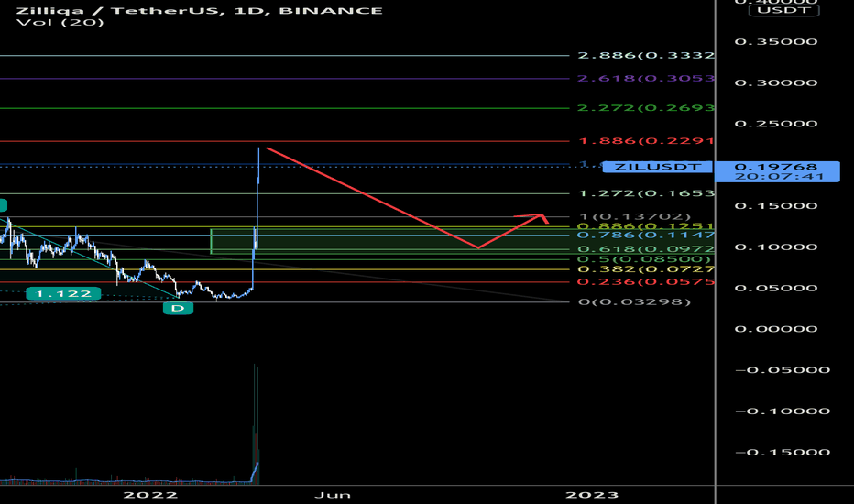Select the 1(0.13702) Fibonacci level label

coord(634,217)
